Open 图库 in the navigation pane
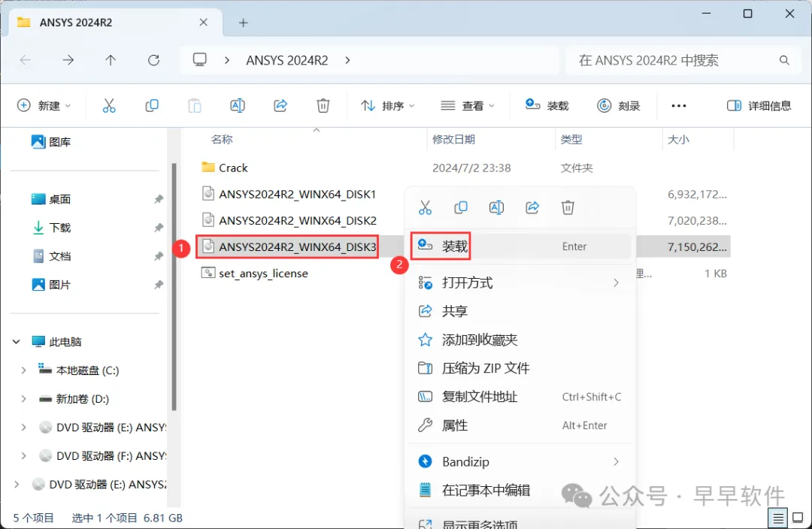Image resolution: width=812 pixels, height=529 pixels. 51,142
